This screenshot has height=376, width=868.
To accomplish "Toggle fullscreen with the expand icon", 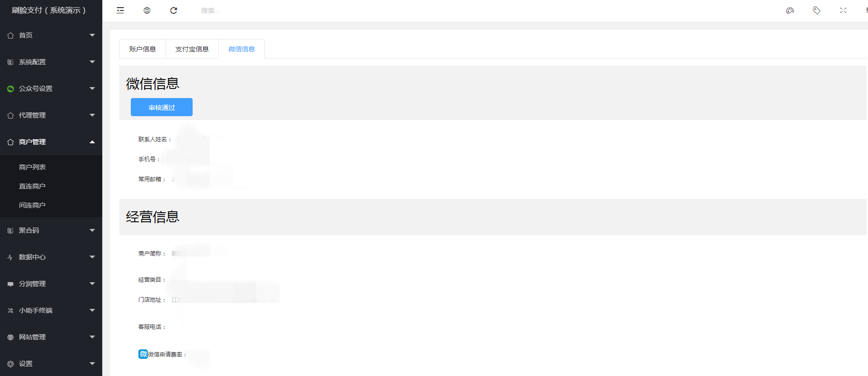I will [x=843, y=10].
